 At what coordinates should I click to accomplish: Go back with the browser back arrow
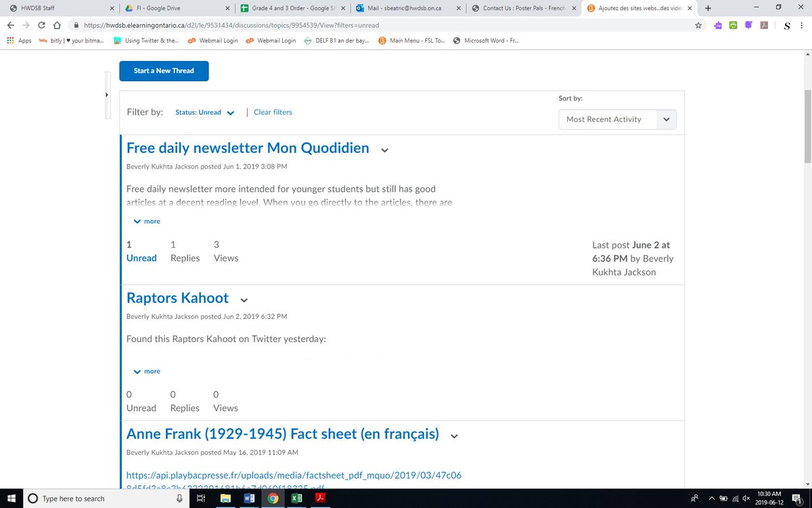pyautogui.click(x=10, y=25)
